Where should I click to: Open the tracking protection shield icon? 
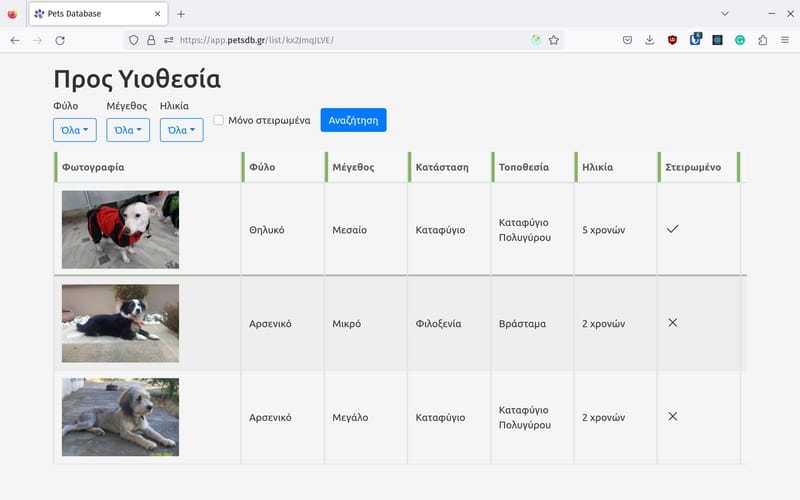[134, 40]
